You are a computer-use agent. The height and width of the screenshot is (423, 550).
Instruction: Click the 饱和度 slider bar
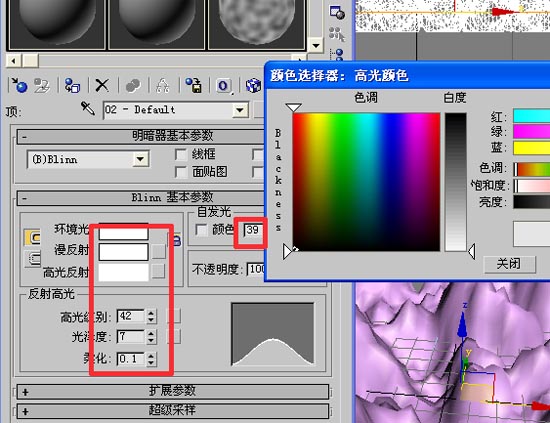pyautogui.click(x=531, y=186)
